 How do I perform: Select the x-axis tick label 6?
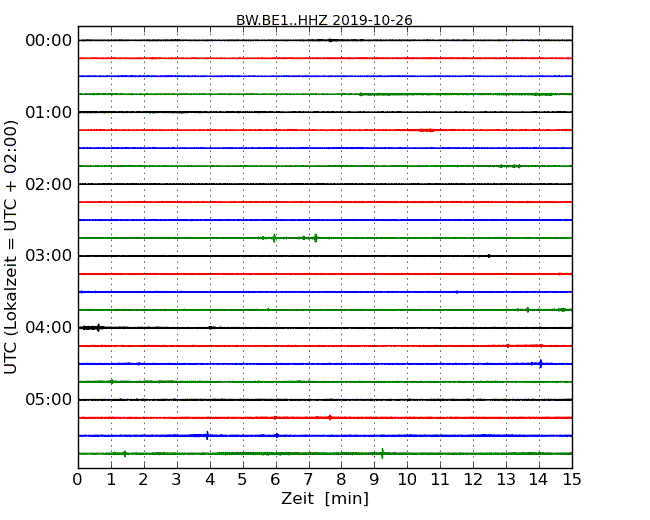tap(276, 480)
